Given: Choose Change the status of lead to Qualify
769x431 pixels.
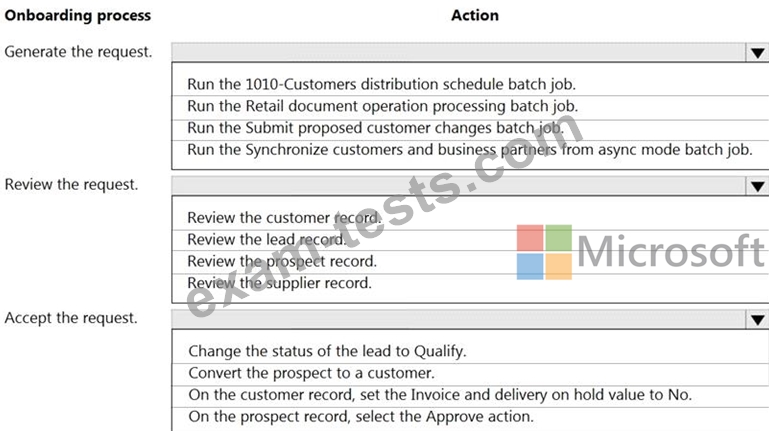Looking at the screenshot, I should tap(327, 351).
